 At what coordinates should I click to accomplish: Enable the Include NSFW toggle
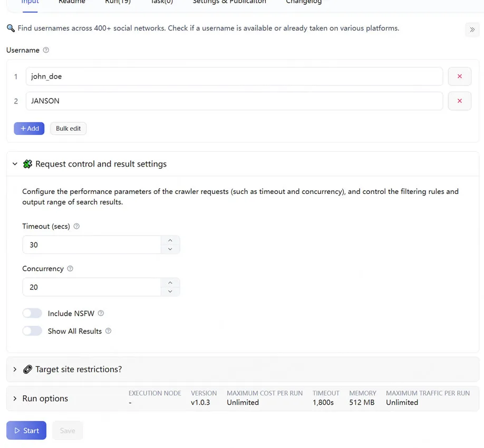click(32, 314)
